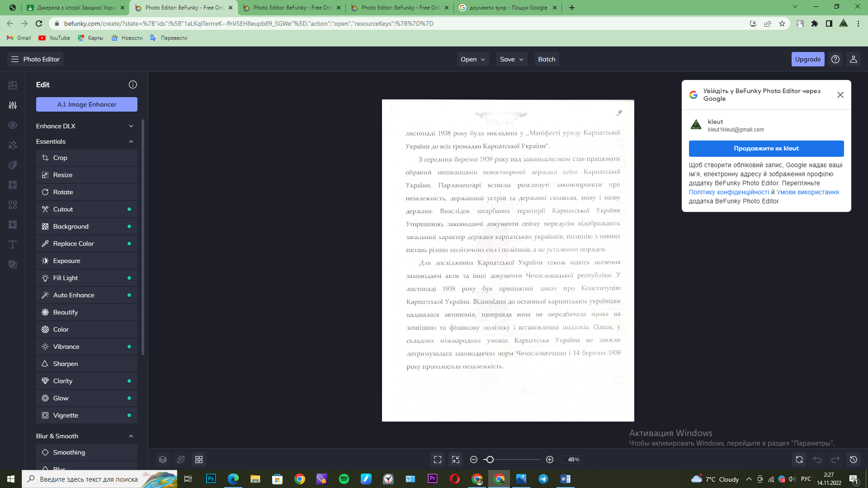Collapse the Blur & Smooth section
The image size is (868, 488).
[86, 436]
